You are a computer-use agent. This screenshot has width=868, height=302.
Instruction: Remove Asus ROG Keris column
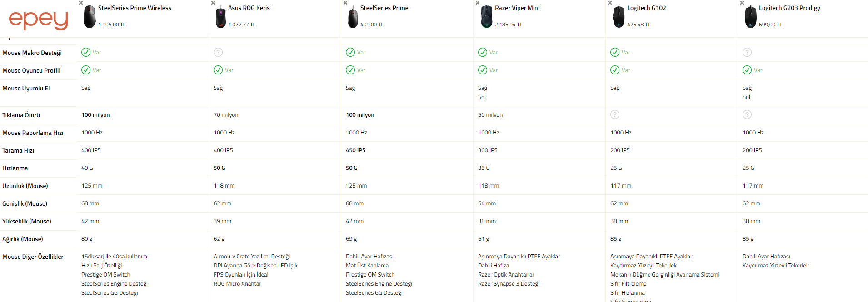point(213,3)
